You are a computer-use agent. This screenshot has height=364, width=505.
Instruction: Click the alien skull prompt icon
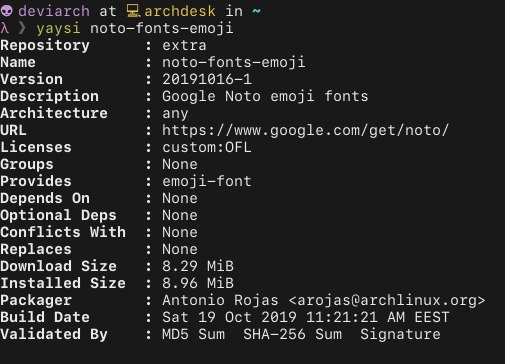pos(6,11)
